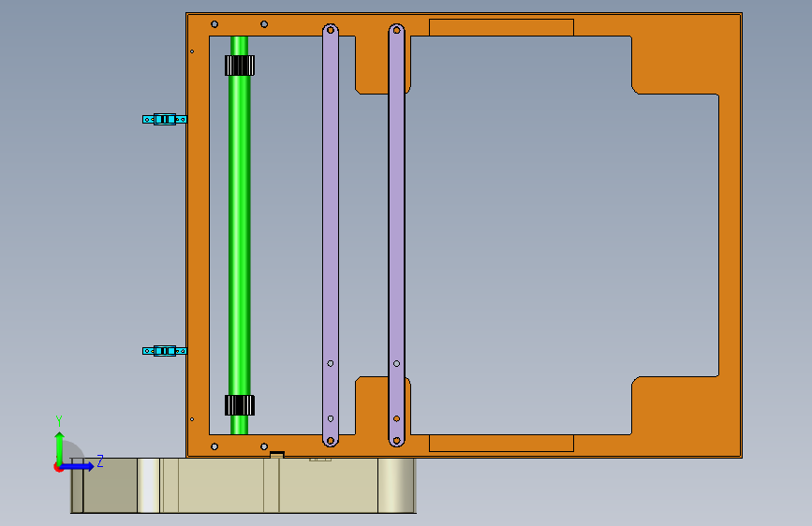Viewport: 812px width, 526px height.
Task: Select the frame's lower orange tab between the purple bars
Action: pos(372,406)
